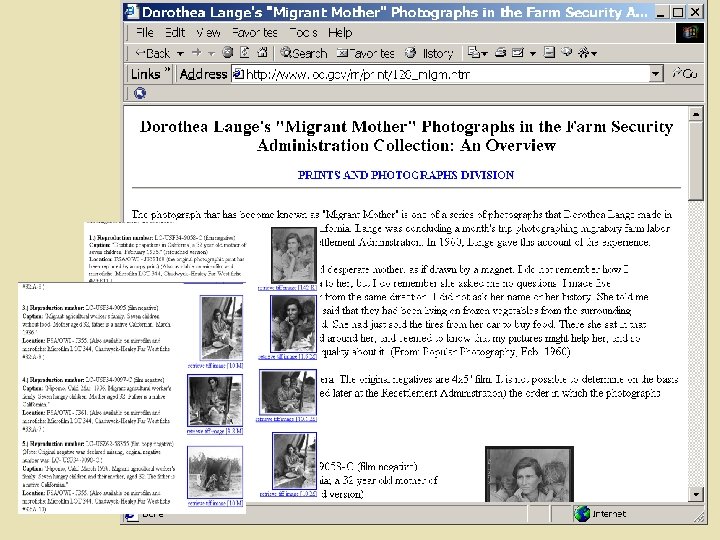Open the thumbnail beside item 5 in the front overlay
Screen dimensions: 720x540
pos(215,472)
